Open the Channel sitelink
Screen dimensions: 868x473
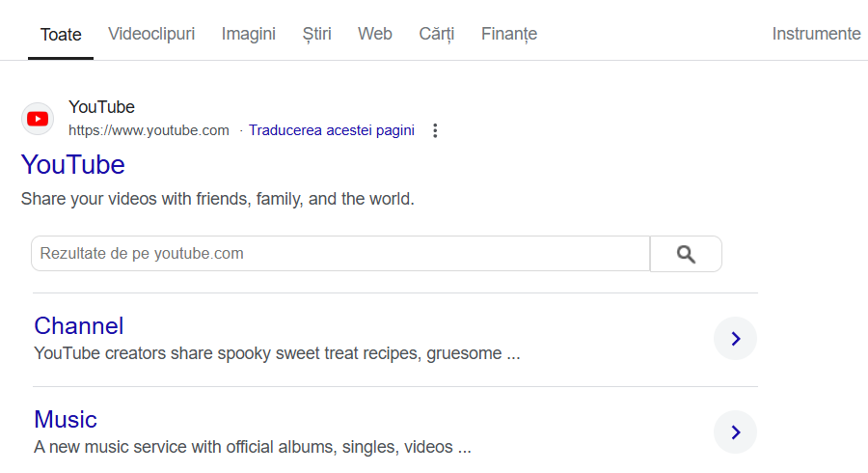[79, 325]
